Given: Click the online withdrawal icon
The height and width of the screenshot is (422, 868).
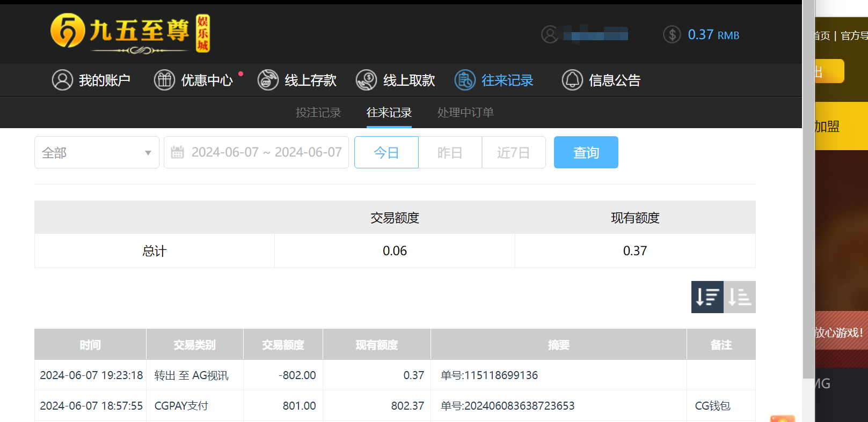Looking at the screenshot, I should tap(366, 80).
